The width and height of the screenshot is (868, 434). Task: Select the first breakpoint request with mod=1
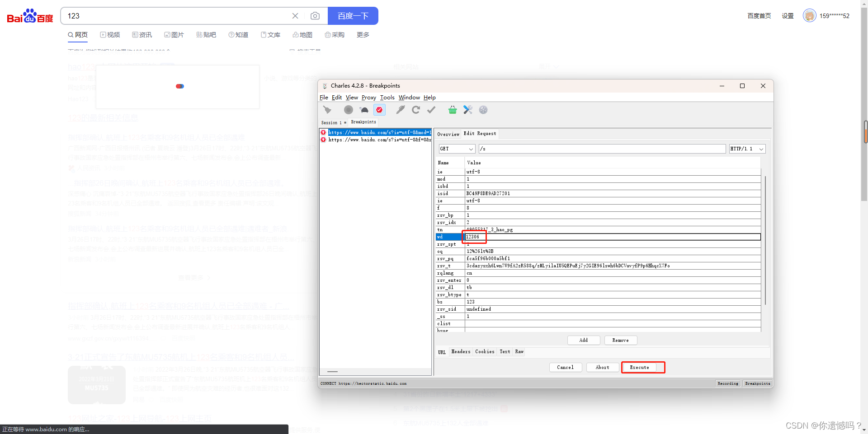(379, 132)
